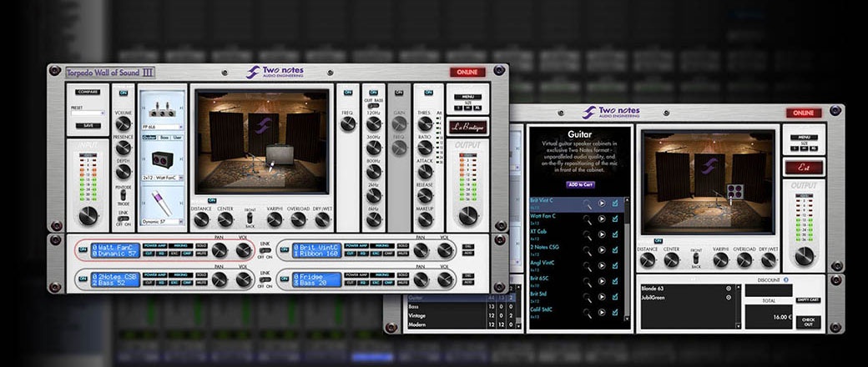Click the studio room view in rear window
This screenshot has height=367, width=868.
click(708, 183)
